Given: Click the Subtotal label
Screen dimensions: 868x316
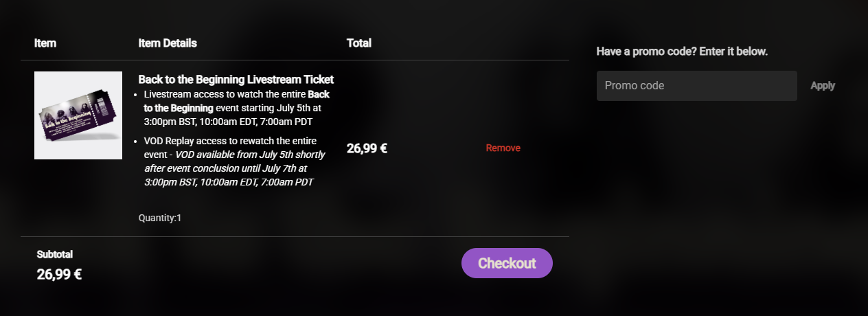Looking at the screenshot, I should [x=55, y=254].
